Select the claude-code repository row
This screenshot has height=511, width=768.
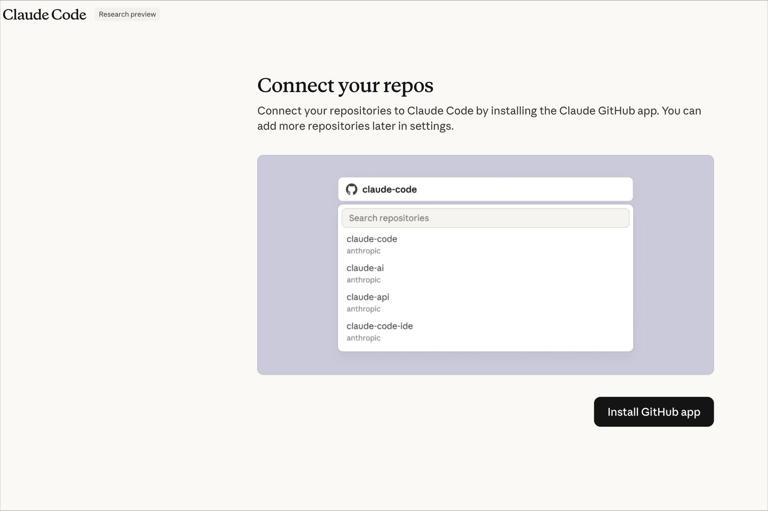pos(485,244)
